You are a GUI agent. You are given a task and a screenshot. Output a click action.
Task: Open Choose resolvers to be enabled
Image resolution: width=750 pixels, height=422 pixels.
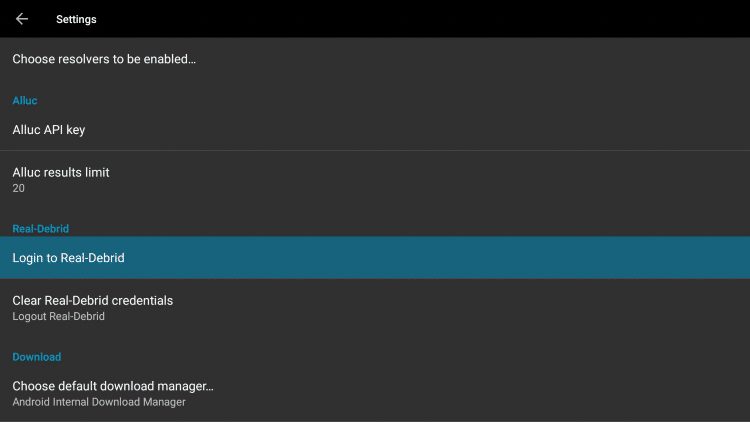(x=375, y=59)
